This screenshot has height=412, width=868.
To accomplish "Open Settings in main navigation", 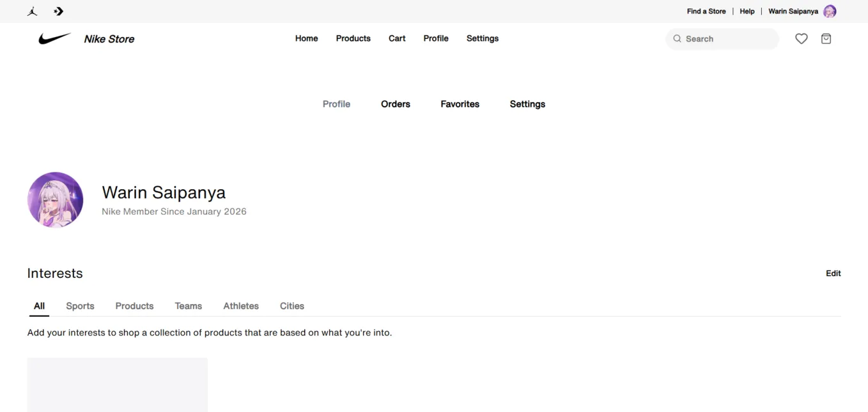I will [483, 38].
